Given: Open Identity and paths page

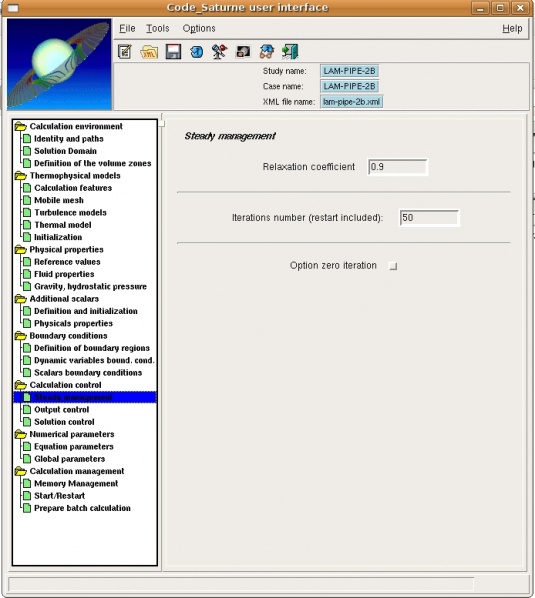Looking at the screenshot, I should pyautogui.click(x=69, y=138).
